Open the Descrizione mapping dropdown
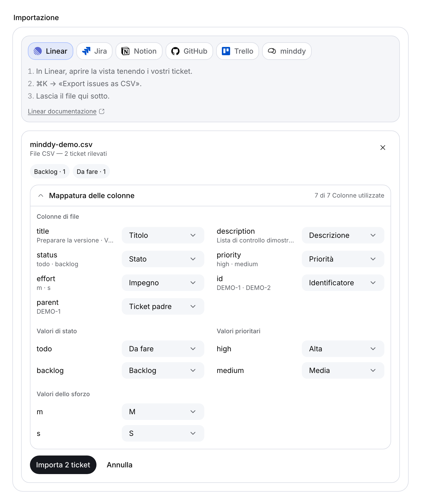This screenshot has width=421, height=504. 343,235
